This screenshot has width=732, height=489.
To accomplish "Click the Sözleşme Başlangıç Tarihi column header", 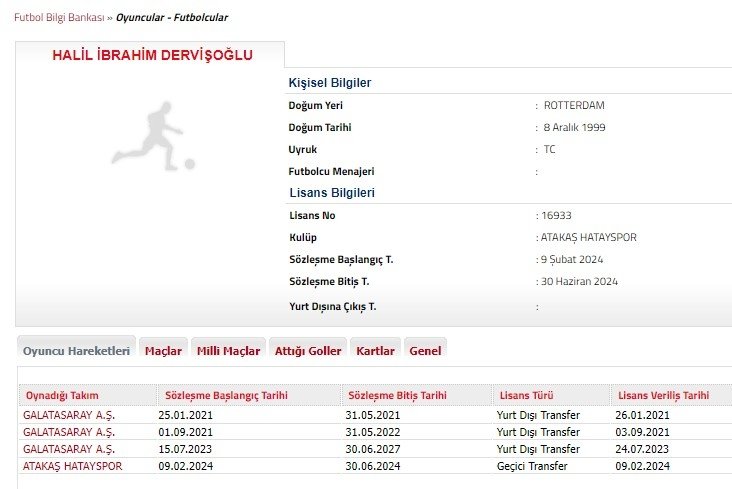I will coord(226,396).
